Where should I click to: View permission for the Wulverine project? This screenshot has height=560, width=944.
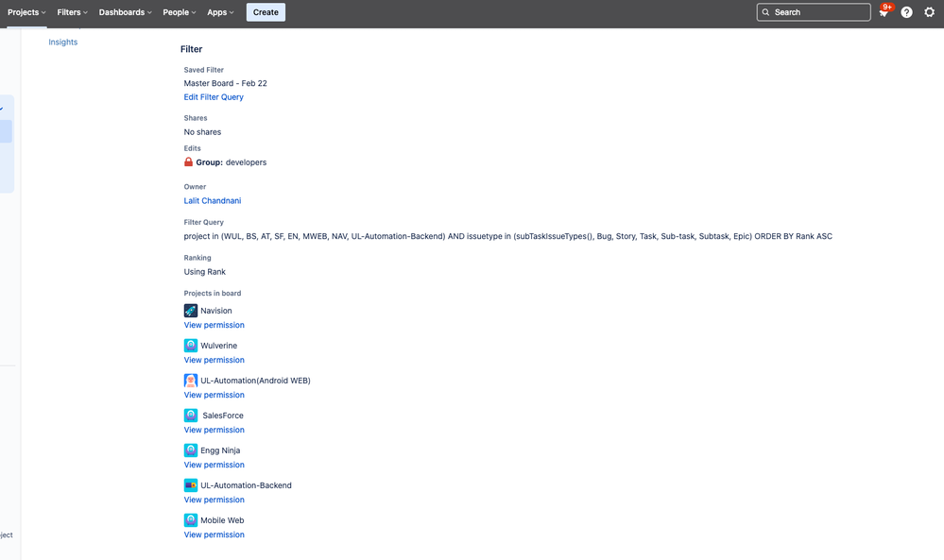(x=215, y=360)
